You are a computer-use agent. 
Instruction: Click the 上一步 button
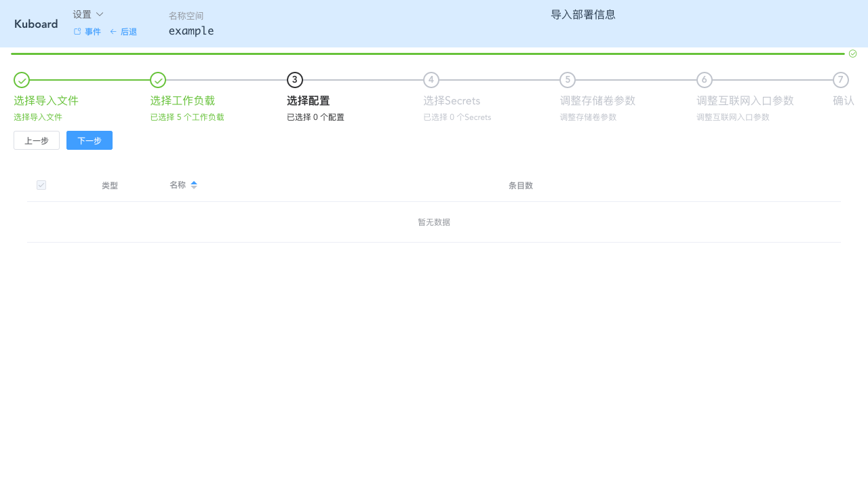(37, 140)
